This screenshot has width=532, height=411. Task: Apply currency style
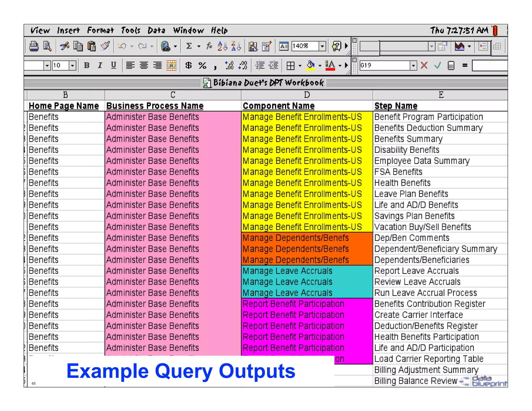pos(189,65)
